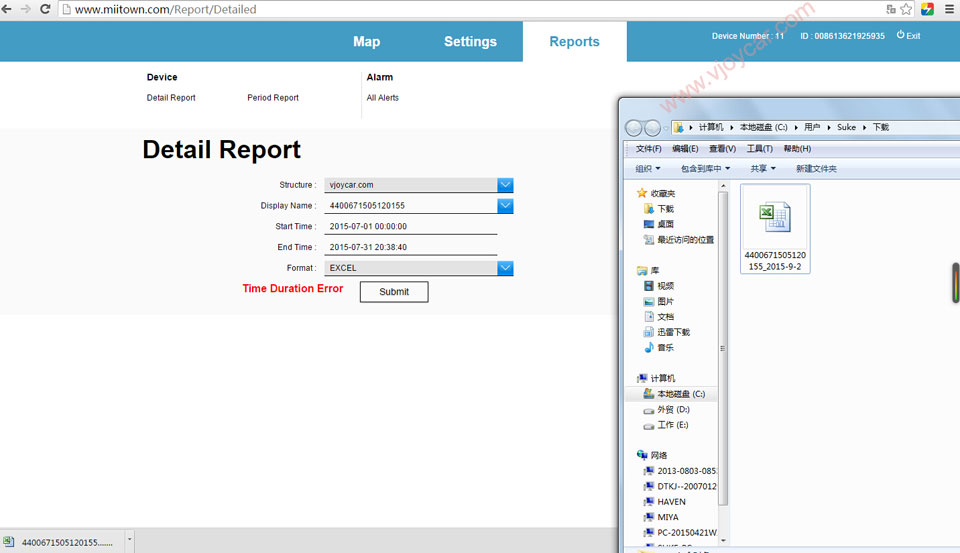Open the 文件(F) menu in Explorer

[x=648, y=149]
